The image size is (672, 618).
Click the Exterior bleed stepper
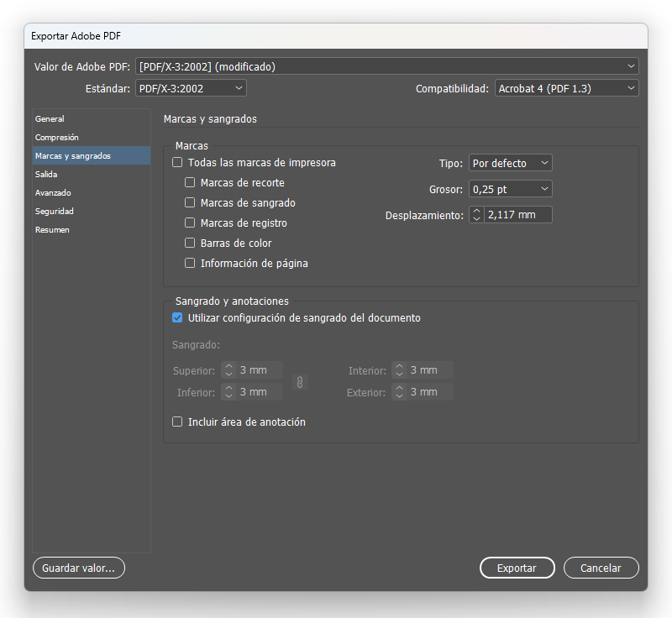pos(399,392)
